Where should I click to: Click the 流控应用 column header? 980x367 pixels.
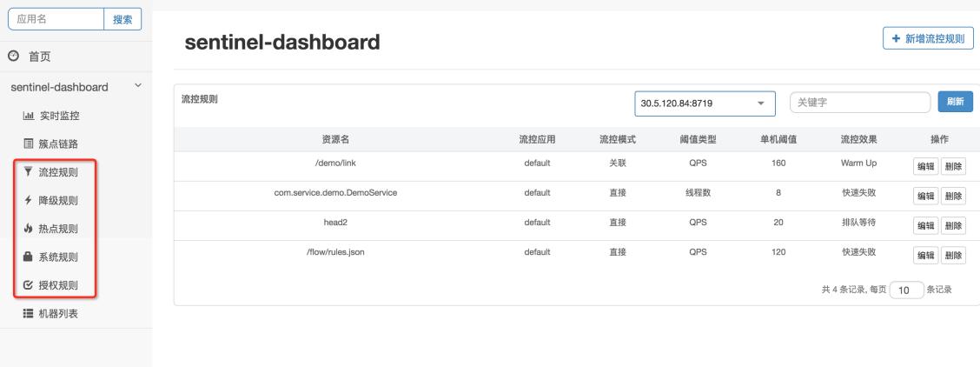point(537,139)
